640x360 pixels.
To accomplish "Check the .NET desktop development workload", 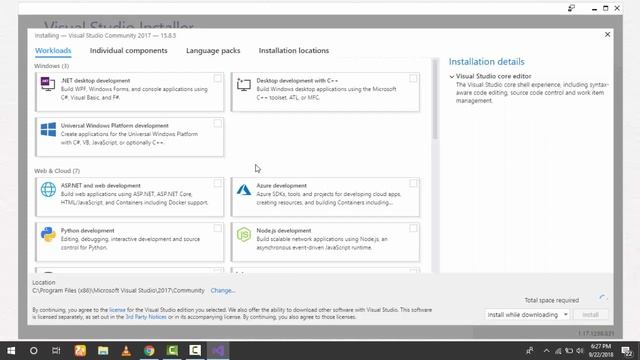I will [218, 78].
